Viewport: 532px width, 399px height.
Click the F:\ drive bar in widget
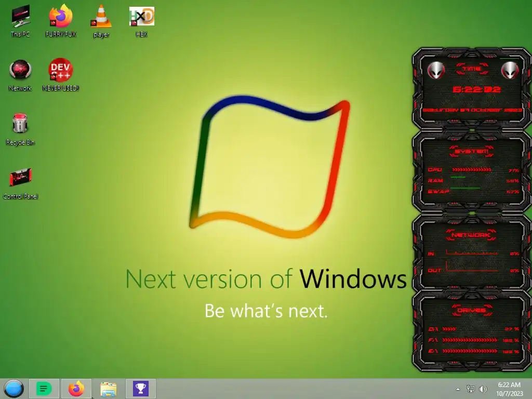[470, 340]
